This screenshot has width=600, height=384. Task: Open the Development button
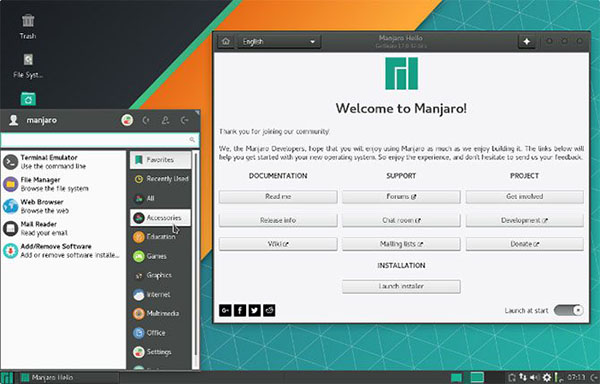coord(525,220)
